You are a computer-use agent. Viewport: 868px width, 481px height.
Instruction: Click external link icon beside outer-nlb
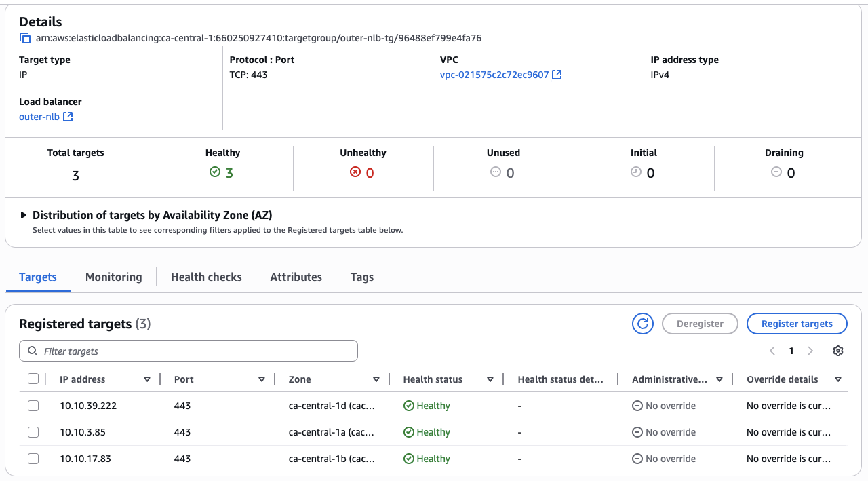(68, 117)
